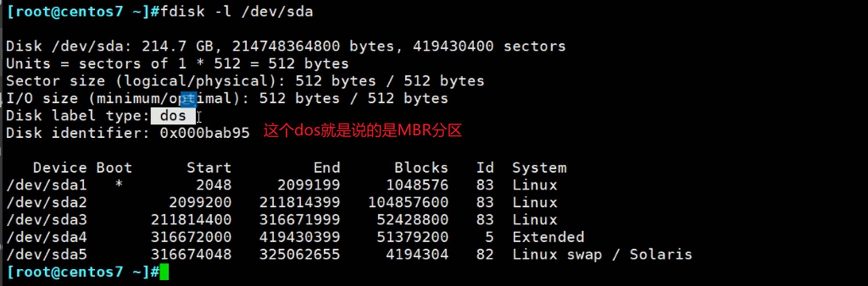Click the /dev/sda1 device entry
The width and height of the screenshot is (868, 286).
(x=47, y=185)
